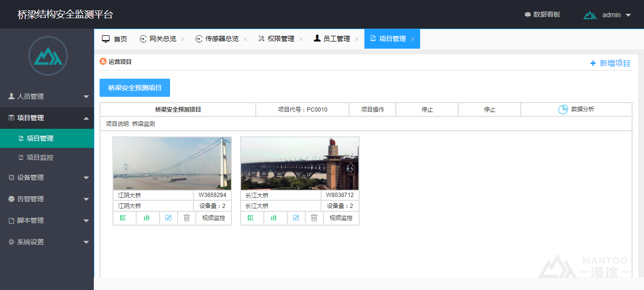Click the bar chart icon on 长江大桥 card
644x290 pixels.
coord(274,218)
